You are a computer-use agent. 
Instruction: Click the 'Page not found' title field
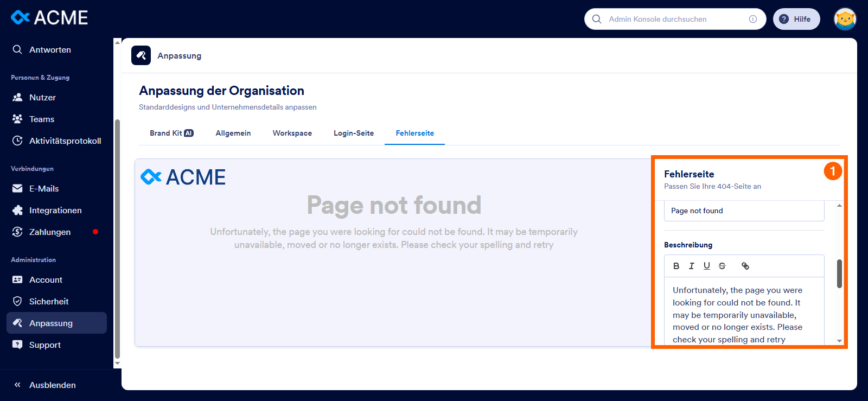[744, 211]
